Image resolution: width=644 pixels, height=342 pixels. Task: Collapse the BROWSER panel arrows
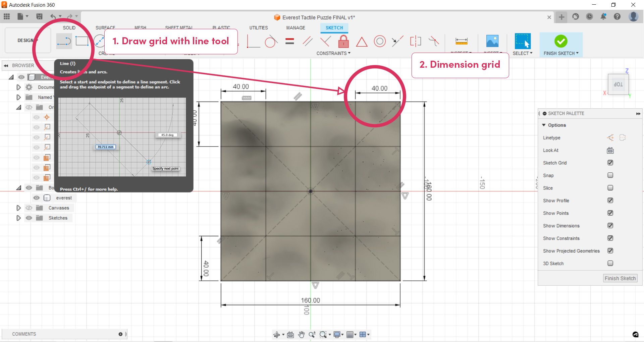click(x=6, y=66)
